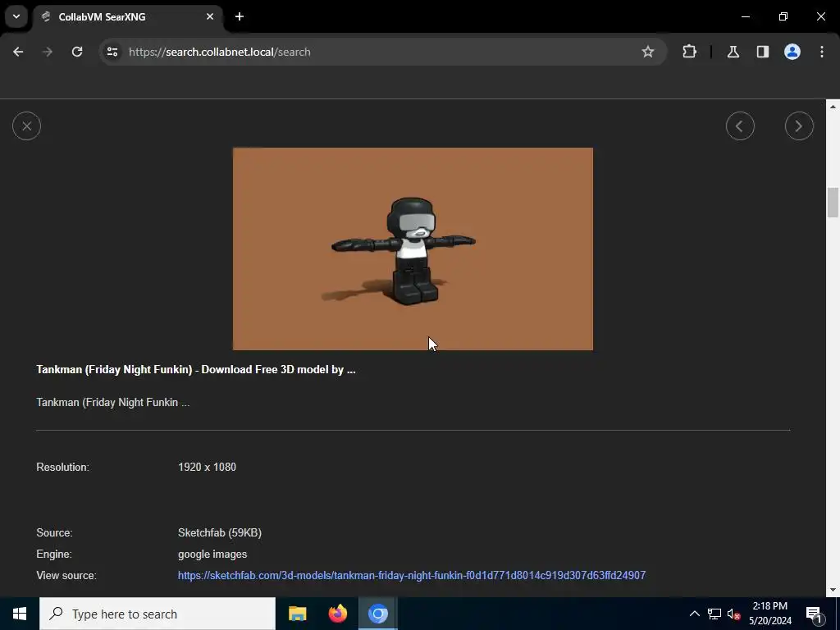Open the Chrome profile avatar
The height and width of the screenshot is (630, 840).
(792, 52)
